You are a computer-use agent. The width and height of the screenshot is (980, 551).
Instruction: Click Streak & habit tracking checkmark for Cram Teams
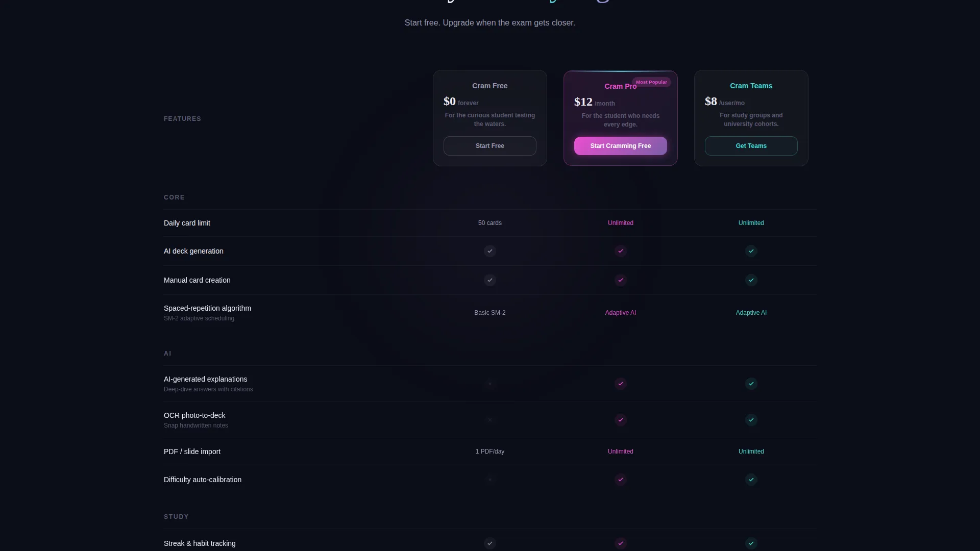point(751,543)
